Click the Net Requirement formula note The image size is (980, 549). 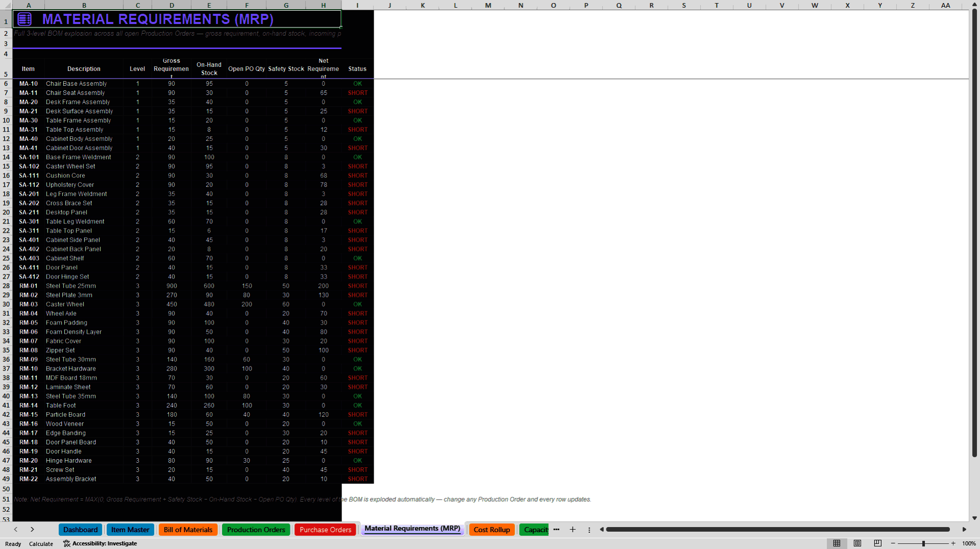(x=302, y=499)
